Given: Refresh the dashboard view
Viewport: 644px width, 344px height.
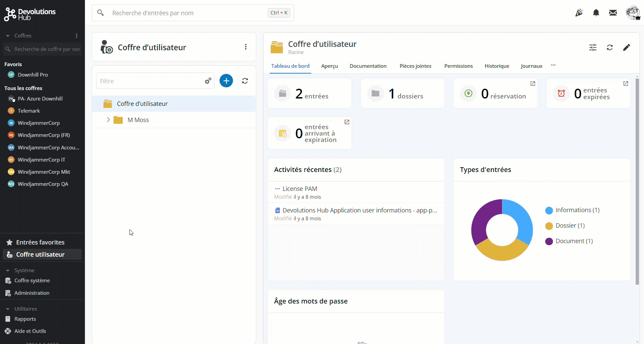Looking at the screenshot, I should pos(610,48).
